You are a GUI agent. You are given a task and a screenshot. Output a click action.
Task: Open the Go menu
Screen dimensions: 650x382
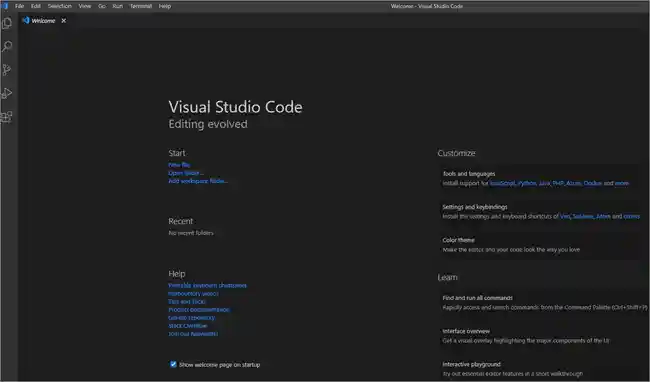pyautogui.click(x=102, y=6)
